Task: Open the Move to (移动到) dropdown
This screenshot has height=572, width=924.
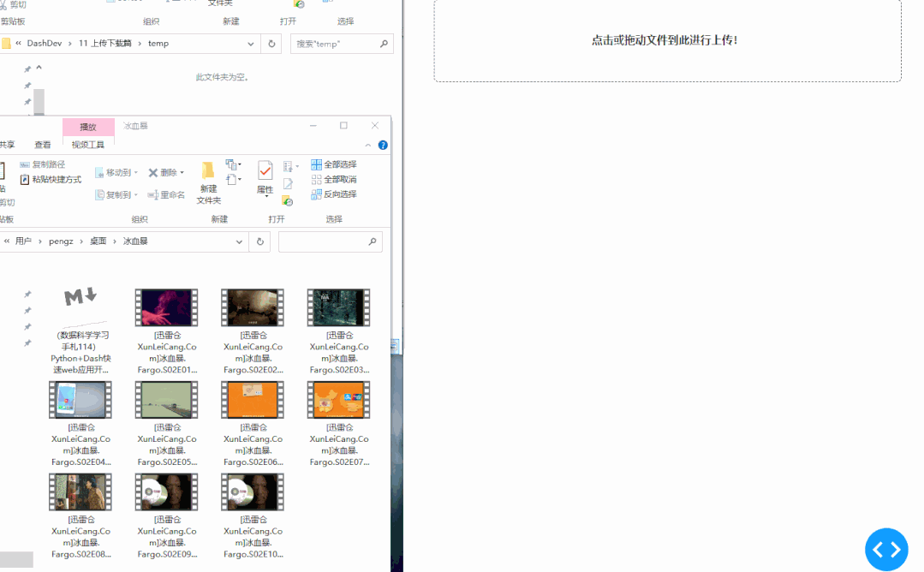Action: click(116, 173)
